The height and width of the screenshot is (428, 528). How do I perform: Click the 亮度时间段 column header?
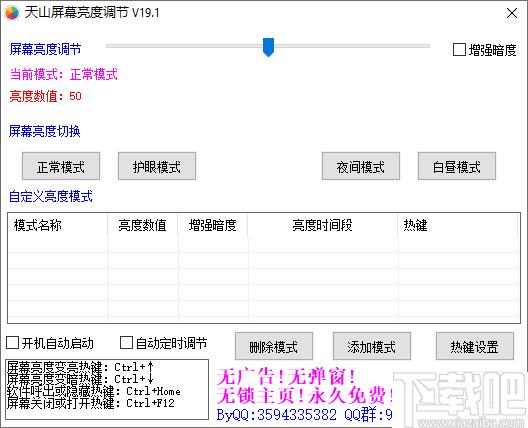pos(323,225)
